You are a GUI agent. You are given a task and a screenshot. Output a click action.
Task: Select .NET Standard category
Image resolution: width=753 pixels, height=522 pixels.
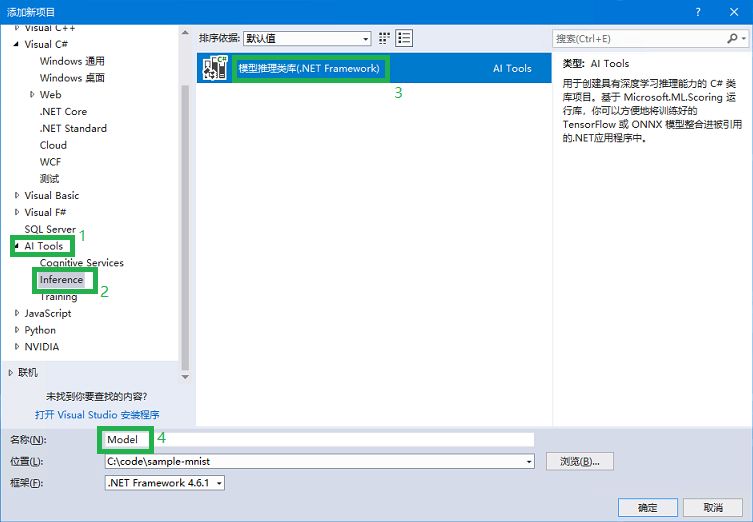(73, 128)
